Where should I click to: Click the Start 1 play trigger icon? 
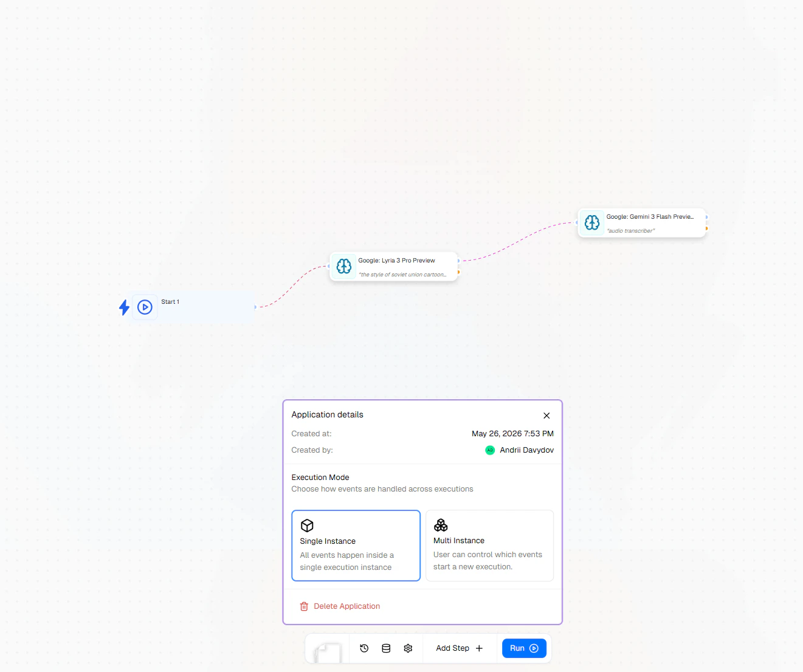click(x=145, y=307)
